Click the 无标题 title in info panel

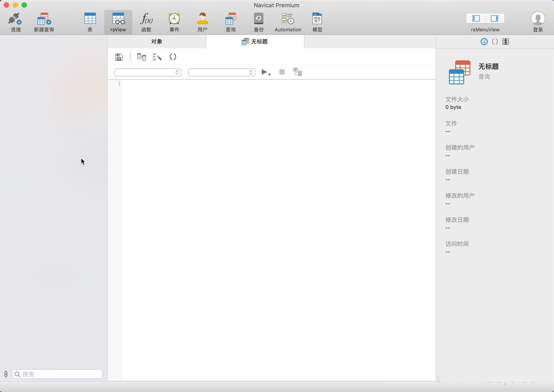click(x=488, y=67)
